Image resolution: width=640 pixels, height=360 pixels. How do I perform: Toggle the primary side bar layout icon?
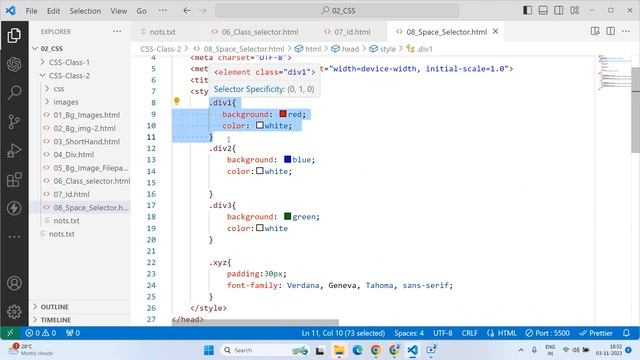point(527,10)
